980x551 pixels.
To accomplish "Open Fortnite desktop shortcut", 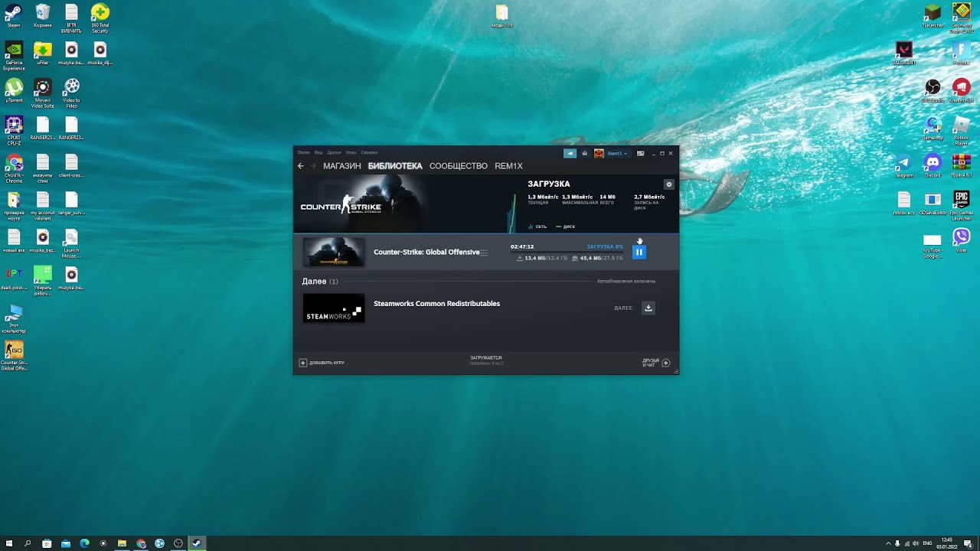I will pos(962,53).
